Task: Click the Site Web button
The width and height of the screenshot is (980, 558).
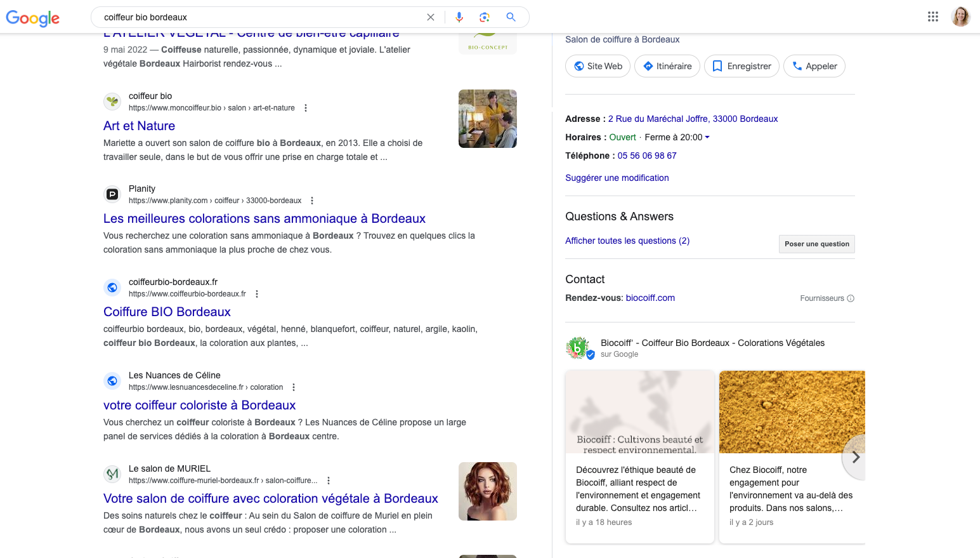Action: tap(598, 66)
